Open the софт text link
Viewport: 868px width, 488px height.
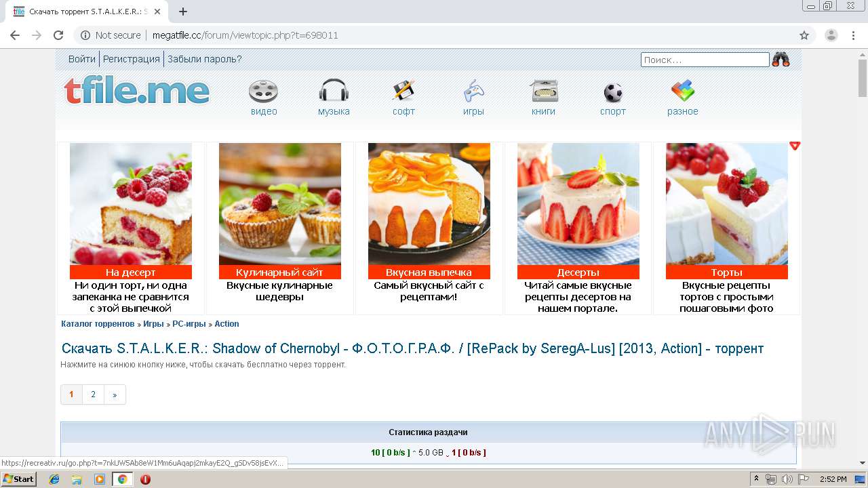(x=403, y=112)
